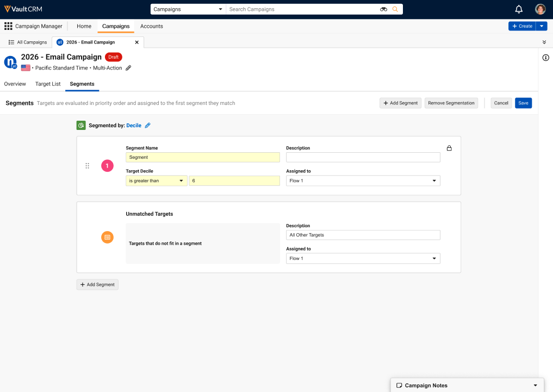Close the 2026 - Email Campaign tab

tap(136, 42)
